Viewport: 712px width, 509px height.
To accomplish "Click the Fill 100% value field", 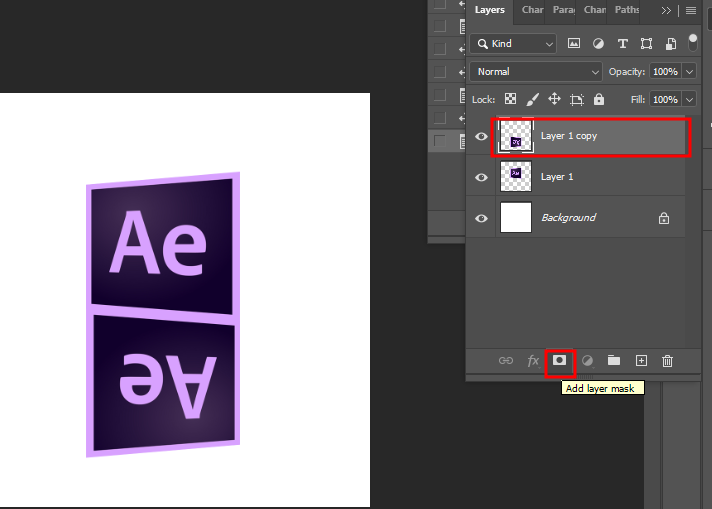I will (x=665, y=99).
